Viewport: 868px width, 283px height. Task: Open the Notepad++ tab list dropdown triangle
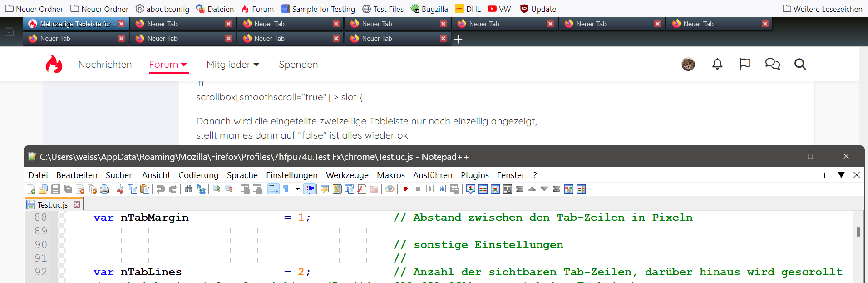click(x=841, y=175)
